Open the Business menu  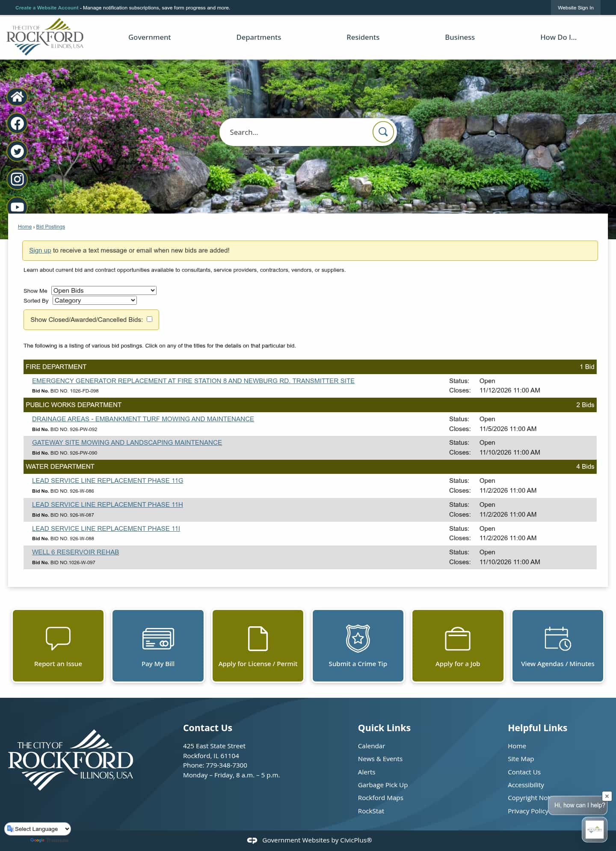(460, 37)
